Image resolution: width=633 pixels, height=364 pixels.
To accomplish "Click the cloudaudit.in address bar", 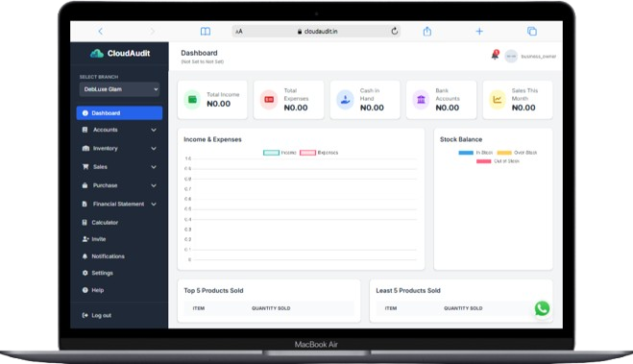I will click(317, 31).
